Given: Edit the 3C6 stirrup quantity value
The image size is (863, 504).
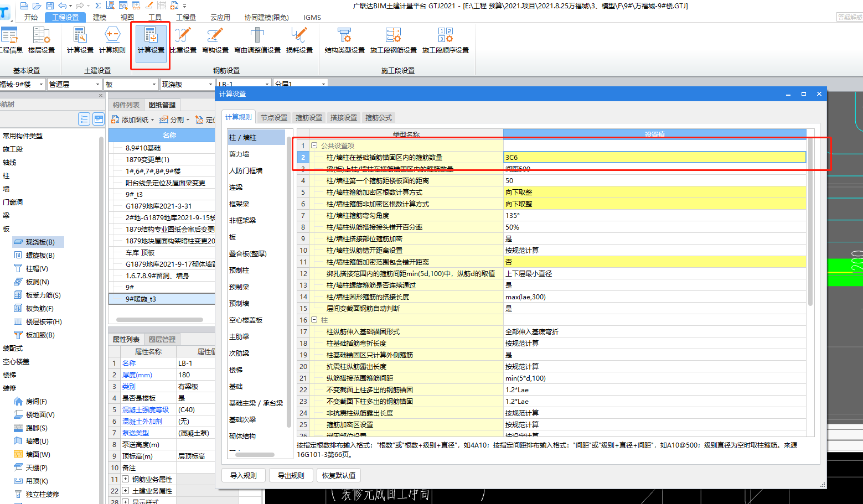Looking at the screenshot, I should (x=654, y=157).
